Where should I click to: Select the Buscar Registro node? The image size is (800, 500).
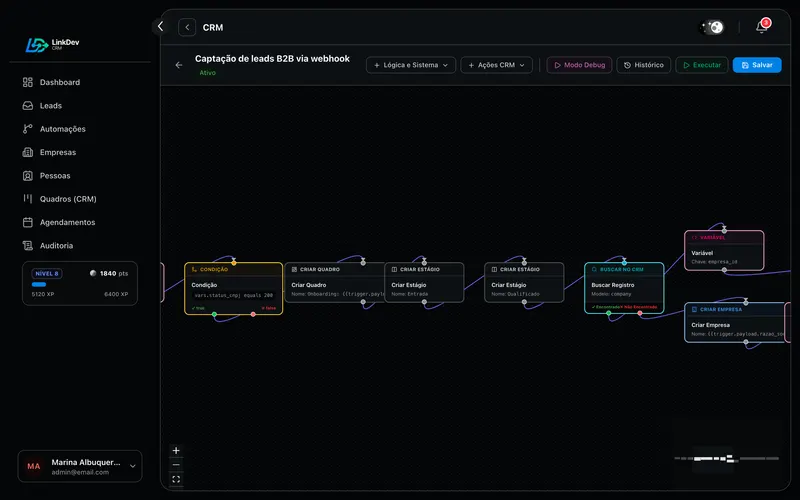click(x=624, y=288)
